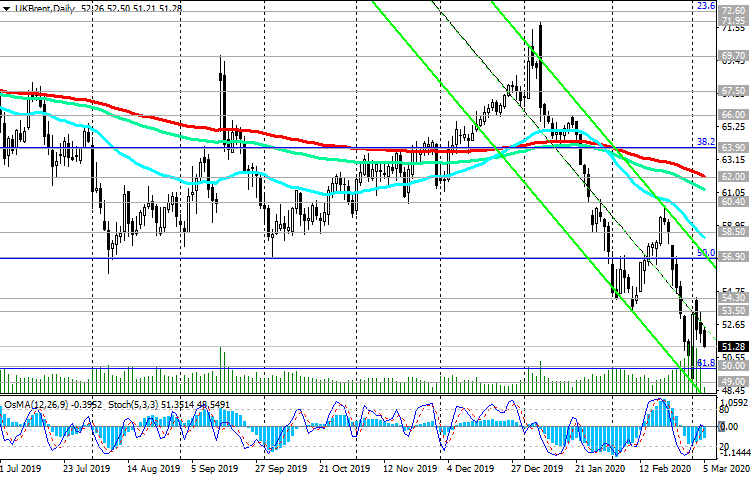Select the current price label 51.28
This screenshot has width=755, height=479.
[735, 346]
